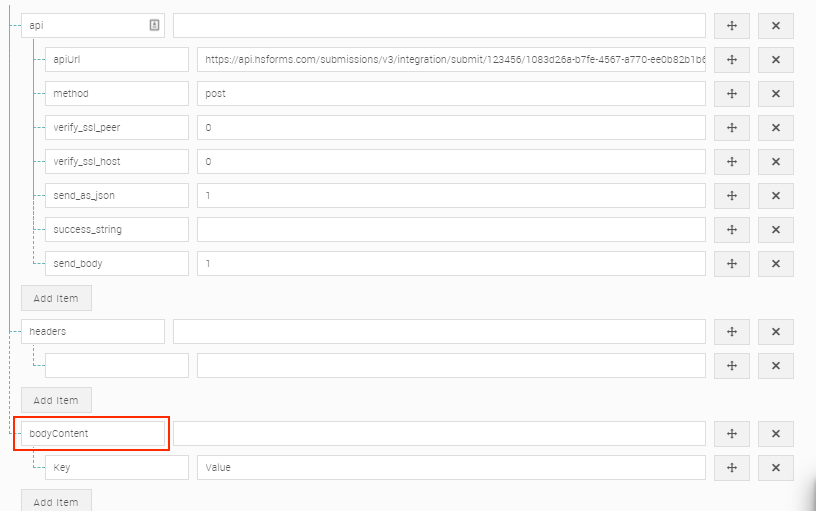Click the move icon on the verify_ssl_peer row
Viewport: 816px width, 511px height.
tap(731, 128)
